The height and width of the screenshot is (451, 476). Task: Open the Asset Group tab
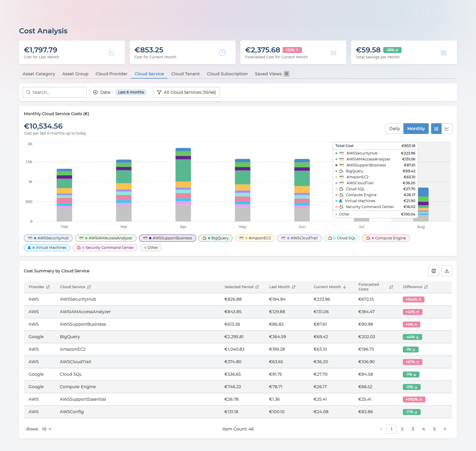[75, 74]
